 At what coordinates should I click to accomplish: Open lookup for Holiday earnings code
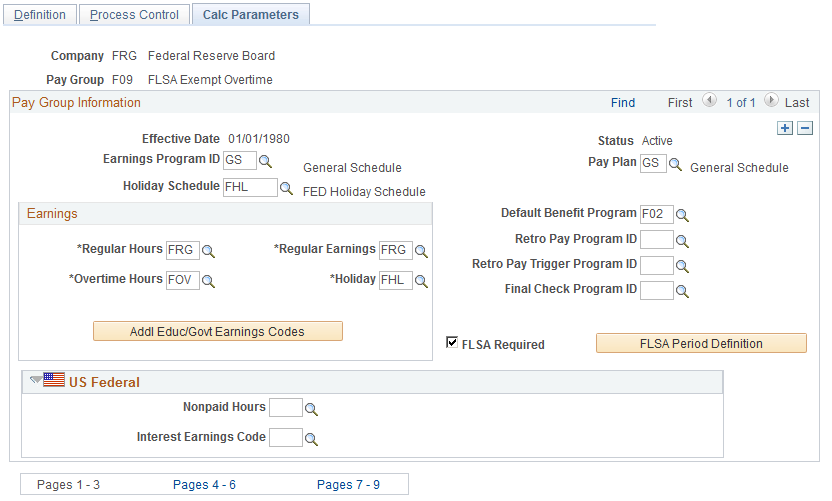coord(421,281)
